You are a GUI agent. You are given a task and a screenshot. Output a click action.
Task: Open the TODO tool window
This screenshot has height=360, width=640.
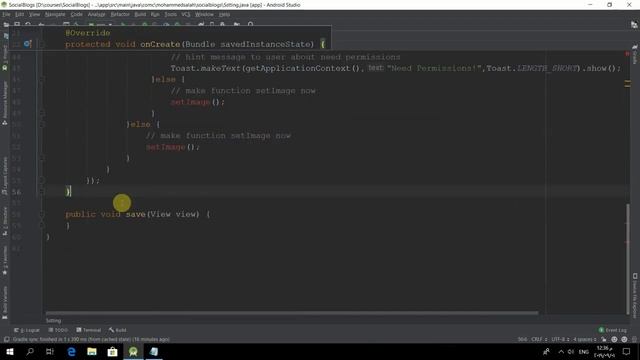point(58,330)
